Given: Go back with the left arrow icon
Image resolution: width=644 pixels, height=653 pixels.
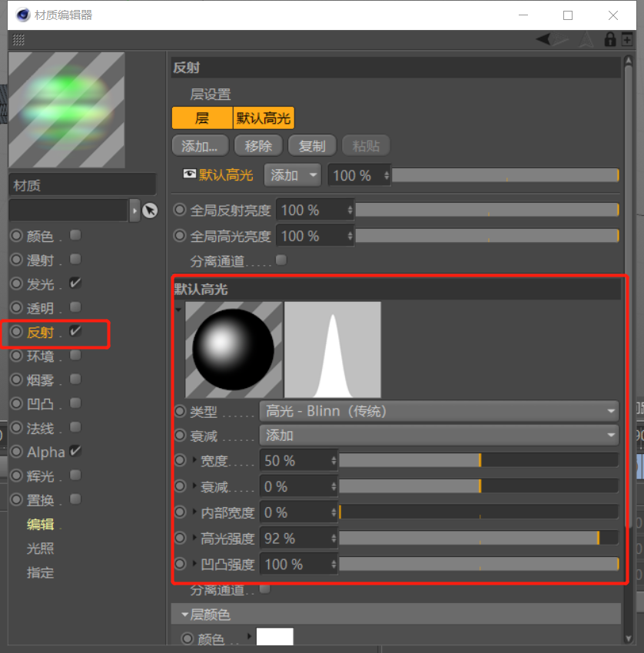Looking at the screenshot, I should (x=543, y=39).
